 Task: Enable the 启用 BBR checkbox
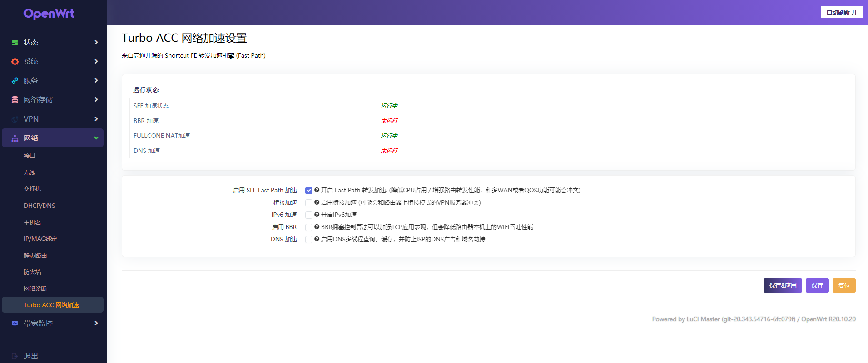point(309,227)
